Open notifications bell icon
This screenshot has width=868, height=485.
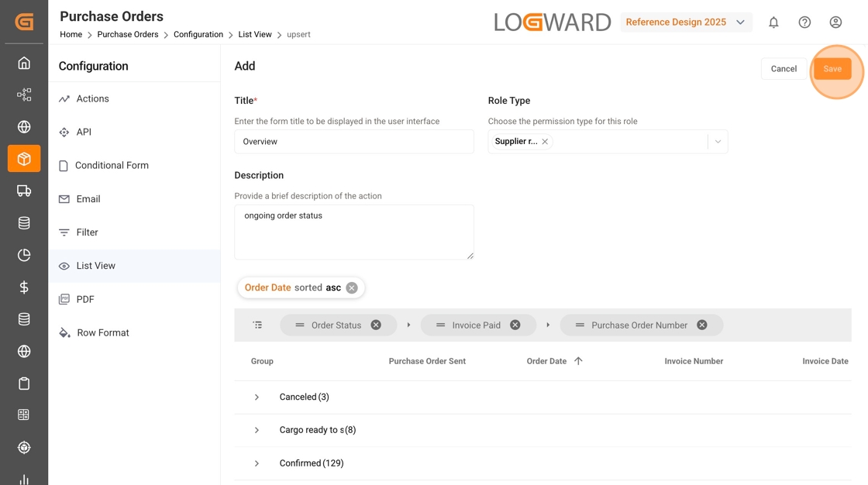point(773,22)
